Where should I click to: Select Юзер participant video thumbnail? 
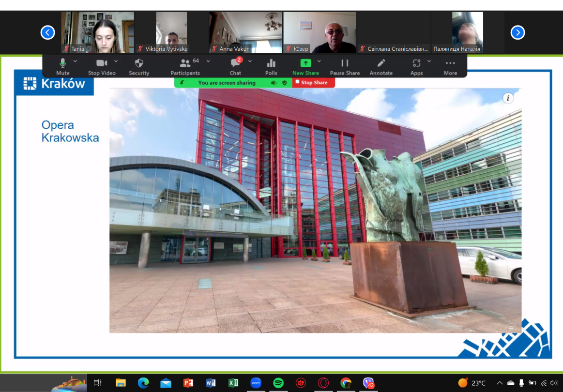(x=320, y=32)
